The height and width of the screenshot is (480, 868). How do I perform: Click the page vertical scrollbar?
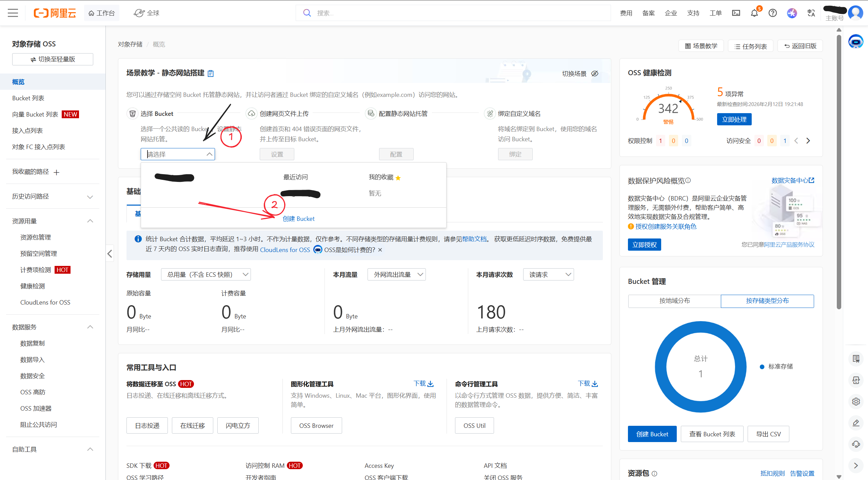point(839,169)
